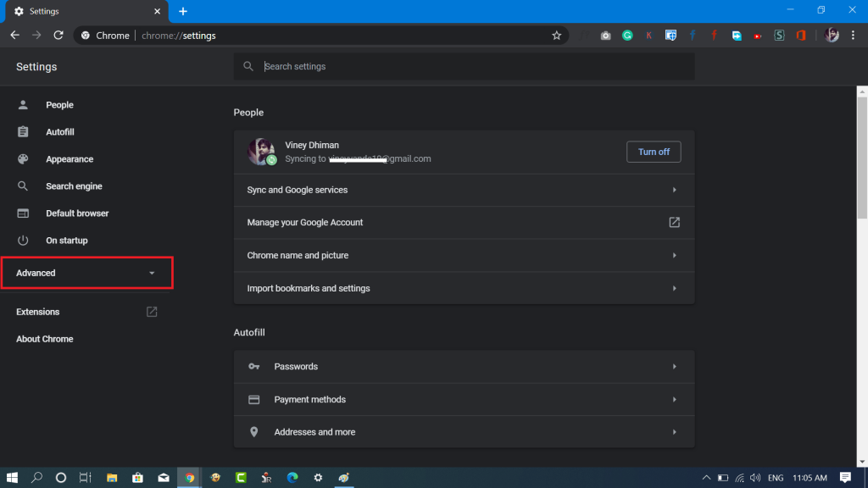Select People in the sidebar
The width and height of the screenshot is (868, 488).
coord(59,104)
